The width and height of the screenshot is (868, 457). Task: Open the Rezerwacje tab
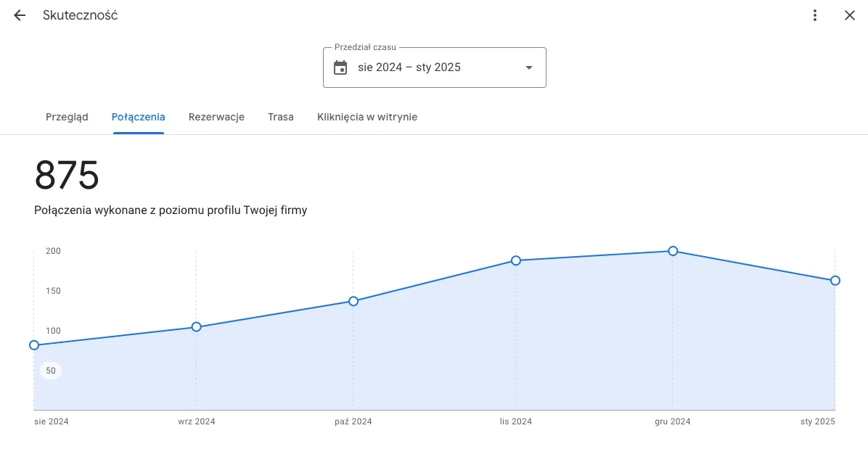[x=216, y=117]
